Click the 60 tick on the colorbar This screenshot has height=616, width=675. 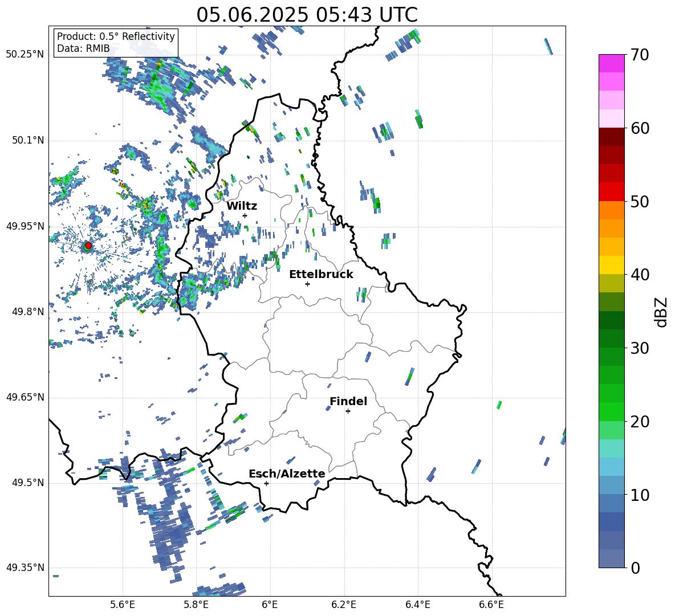[x=640, y=128]
